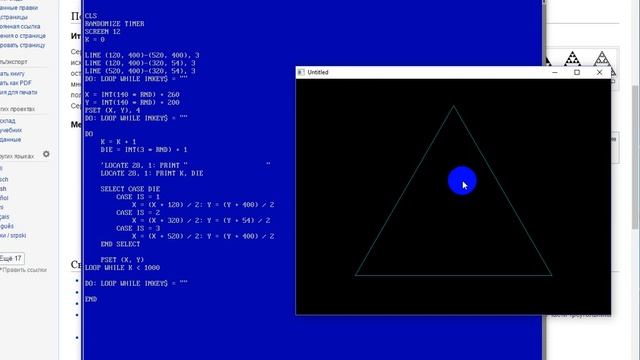Image resolution: width=640 pixels, height=360 pixels.
Task: Click the 'CASE IS = 2' code line
Action: click(x=138, y=213)
